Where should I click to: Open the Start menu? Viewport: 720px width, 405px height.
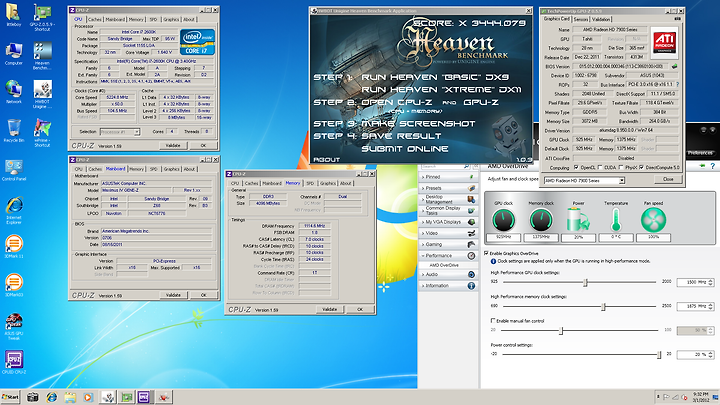pos(11,397)
